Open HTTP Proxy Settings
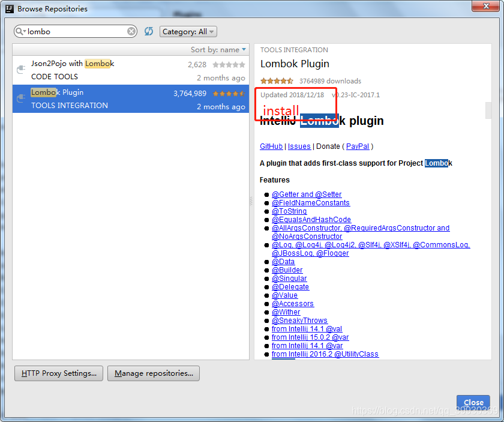The width and height of the screenshot is (504, 422). [59, 373]
